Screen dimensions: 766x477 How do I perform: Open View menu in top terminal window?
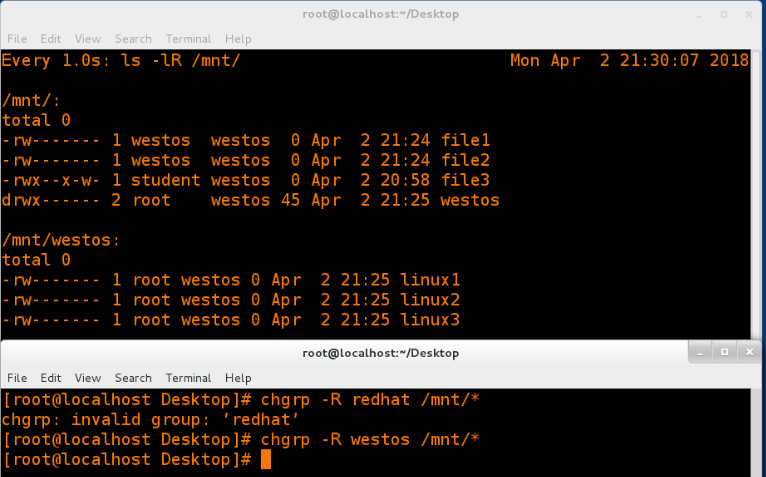coord(87,39)
